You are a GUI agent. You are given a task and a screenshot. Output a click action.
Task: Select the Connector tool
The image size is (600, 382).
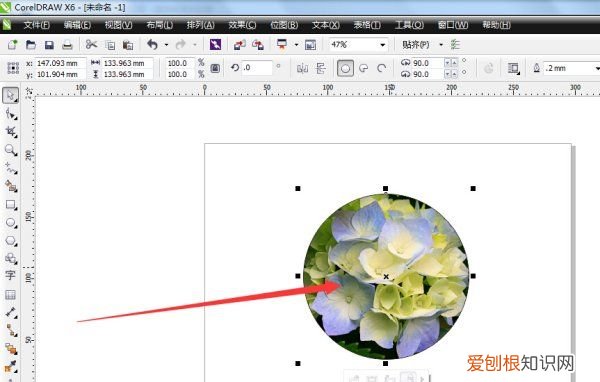pyautogui.click(x=10, y=330)
